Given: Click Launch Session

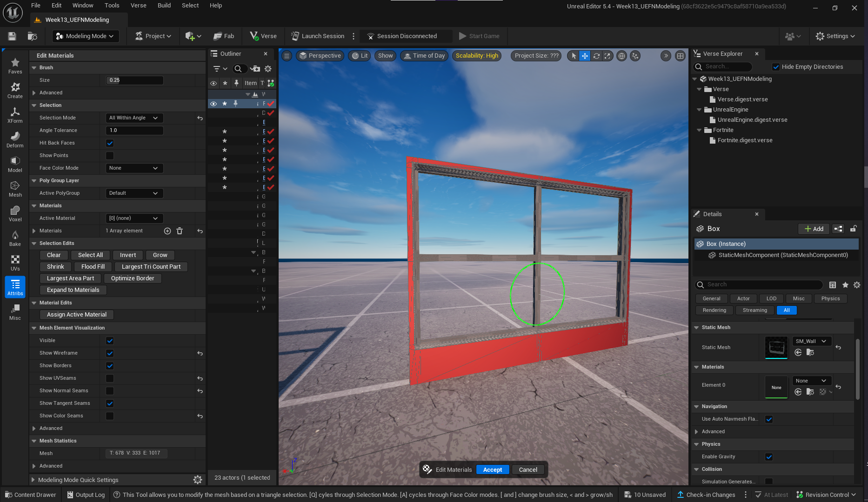Looking at the screenshot, I should click(318, 36).
